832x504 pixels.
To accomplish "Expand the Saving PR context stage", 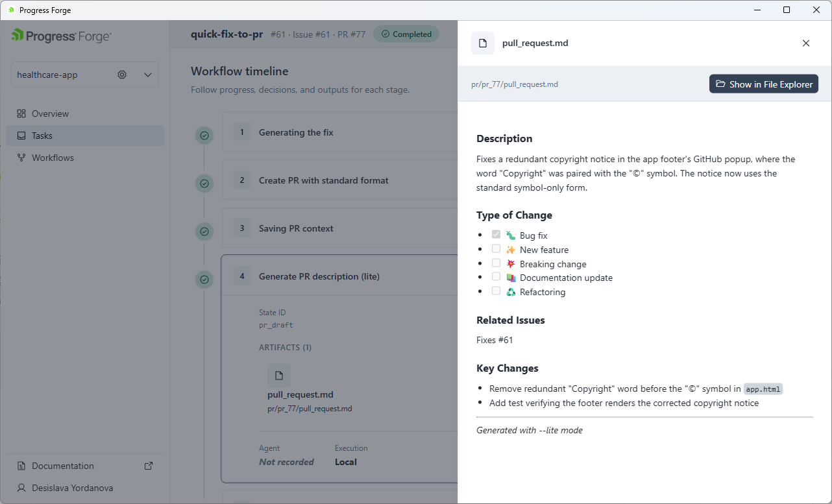I will [339, 228].
